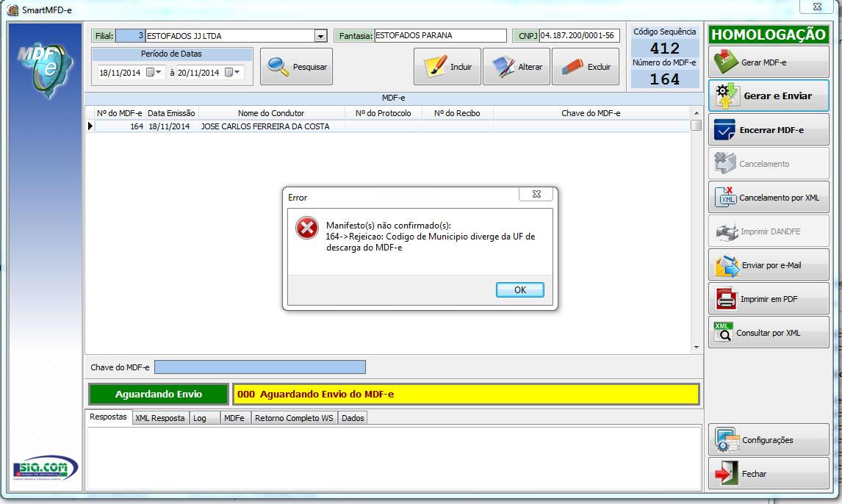Viewport: 842px width, 504px height.
Task: Click the HOMOLOGAÇÃO banner
Action: click(x=769, y=35)
